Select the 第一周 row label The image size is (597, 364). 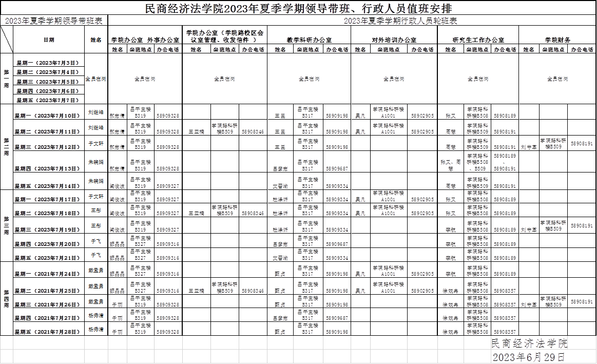tap(6, 79)
